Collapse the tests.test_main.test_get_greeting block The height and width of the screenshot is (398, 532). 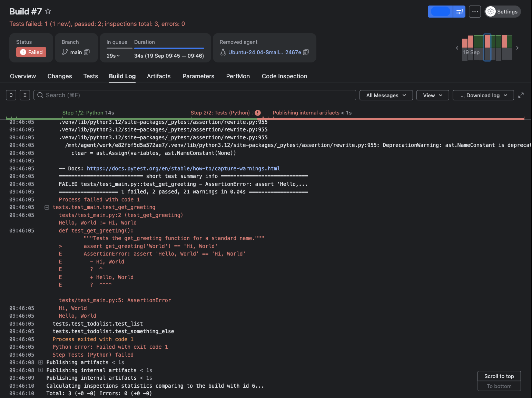pyautogui.click(x=47, y=207)
